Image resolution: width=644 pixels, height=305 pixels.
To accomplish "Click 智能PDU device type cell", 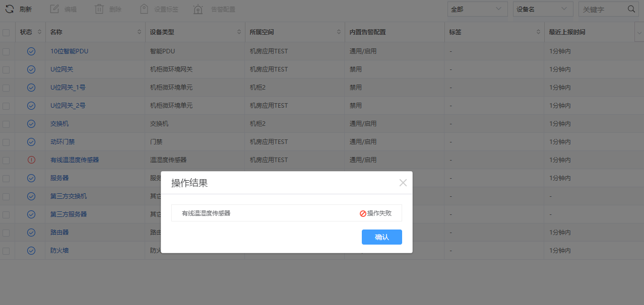I will pyautogui.click(x=163, y=51).
